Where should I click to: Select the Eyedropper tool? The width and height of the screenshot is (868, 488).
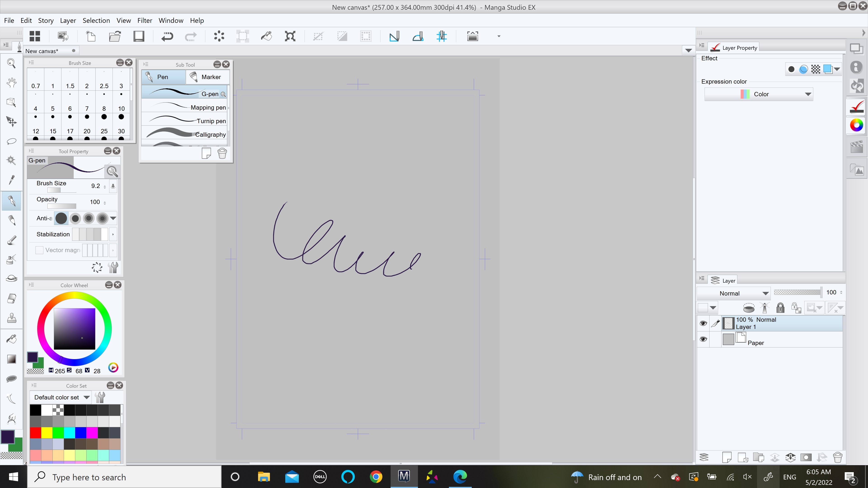click(12, 180)
